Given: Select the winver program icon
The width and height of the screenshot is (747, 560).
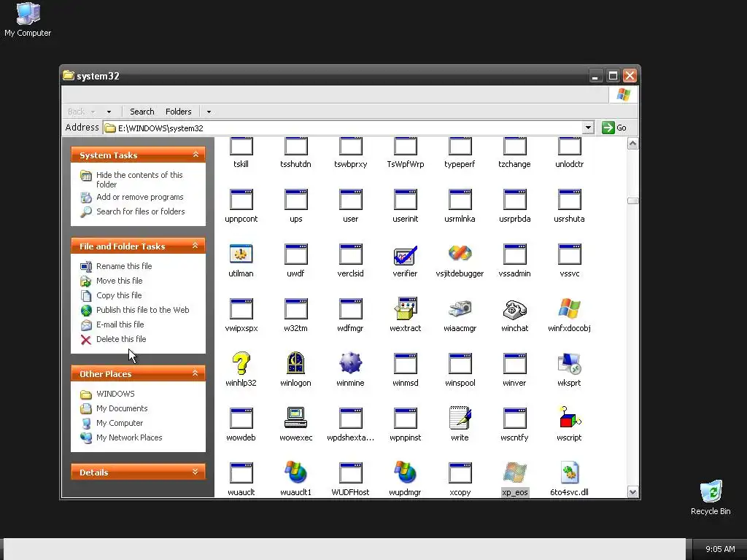Looking at the screenshot, I should (x=514, y=364).
